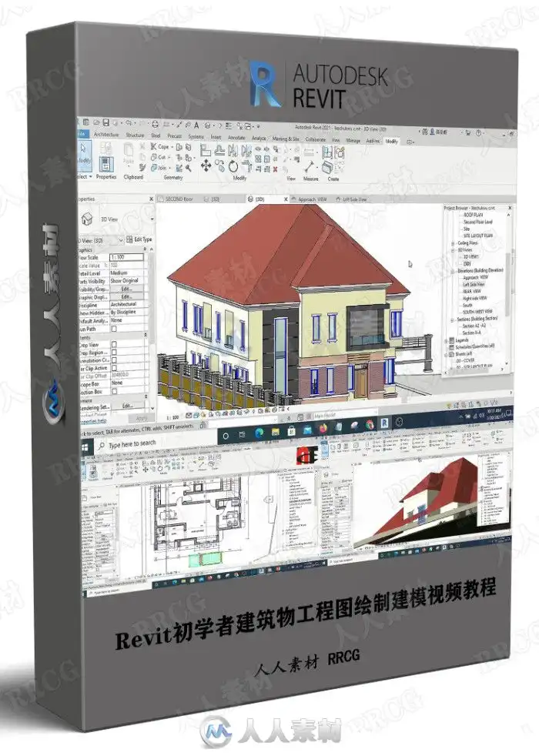Collapse the Camera properties group
This screenshot has width=539, height=756.
pos(146,396)
